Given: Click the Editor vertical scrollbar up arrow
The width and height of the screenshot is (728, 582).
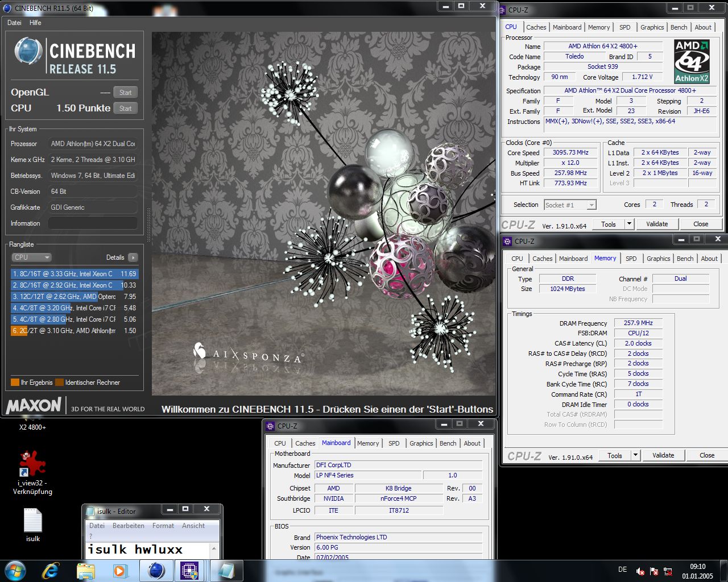Looking at the screenshot, I should coord(214,548).
